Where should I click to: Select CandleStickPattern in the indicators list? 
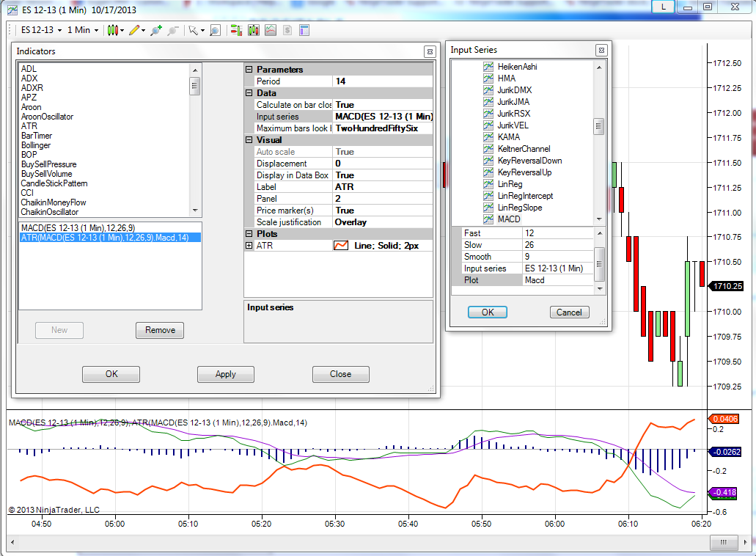pos(54,183)
